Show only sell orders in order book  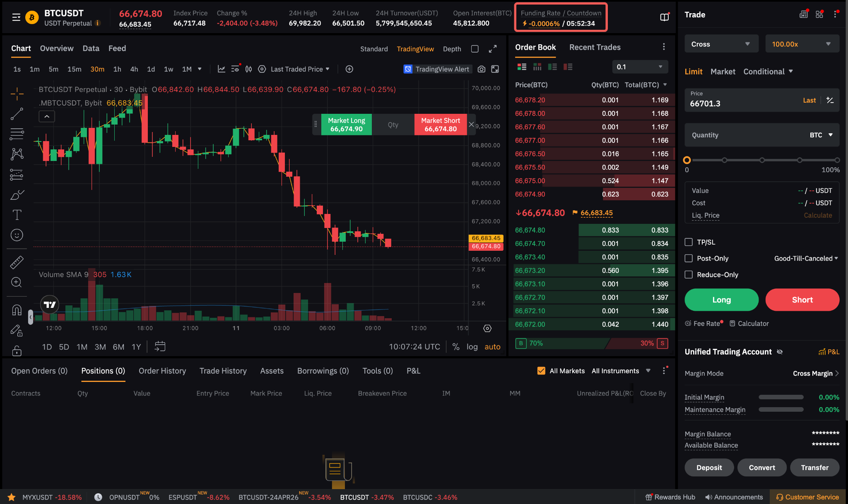[568, 67]
